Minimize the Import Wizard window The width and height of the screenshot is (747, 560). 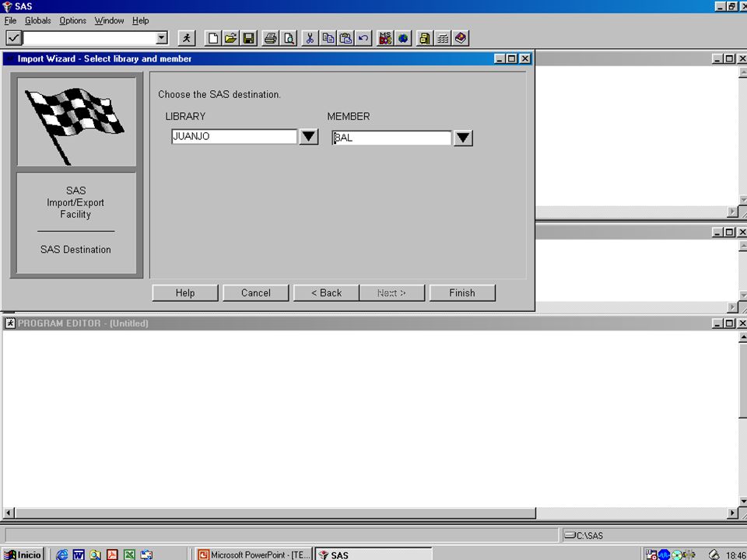click(x=500, y=58)
